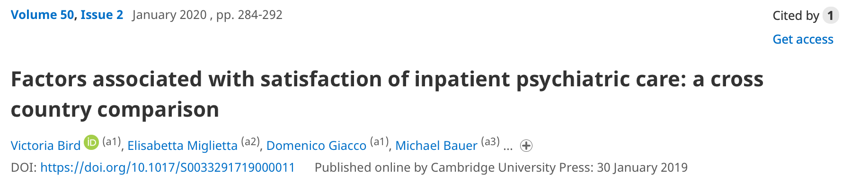Screen dimensions: 868x185
Task: Show affiliation (a2) beside Elisabetta Miglietta
Action: [x=250, y=142]
